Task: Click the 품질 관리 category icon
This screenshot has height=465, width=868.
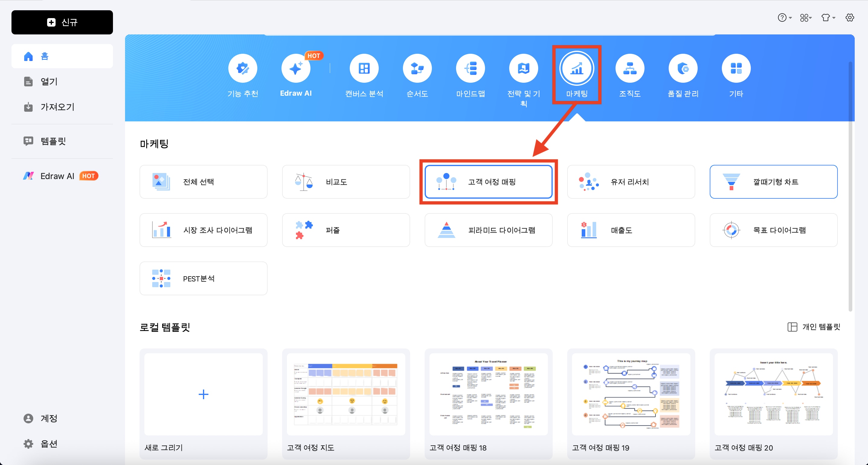Action: pos(683,69)
